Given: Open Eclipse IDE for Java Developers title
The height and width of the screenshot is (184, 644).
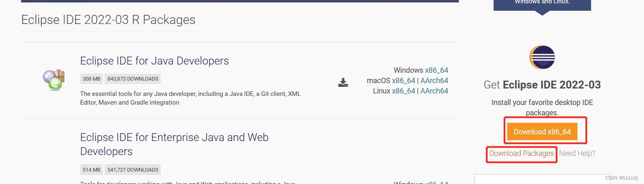Looking at the screenshot, I should click(x=155, y=61).
